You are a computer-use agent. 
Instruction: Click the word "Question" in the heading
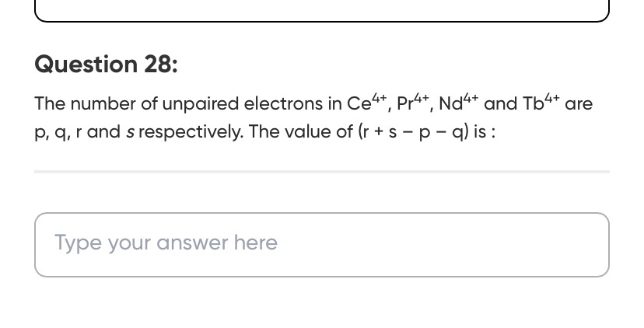86,65
